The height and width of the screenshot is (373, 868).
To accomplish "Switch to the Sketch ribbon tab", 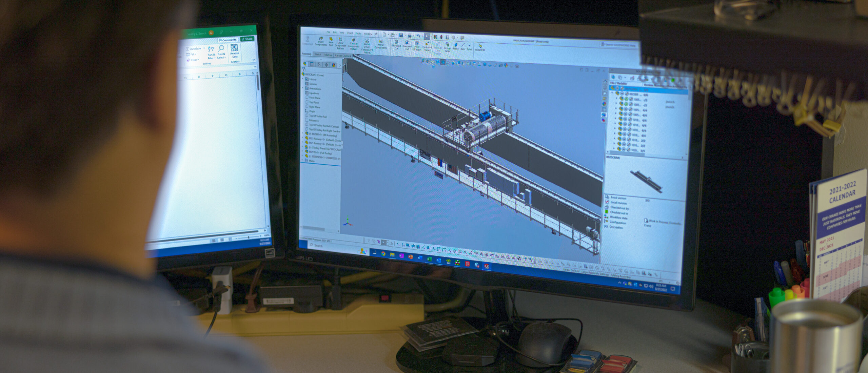I will (317, 54).
